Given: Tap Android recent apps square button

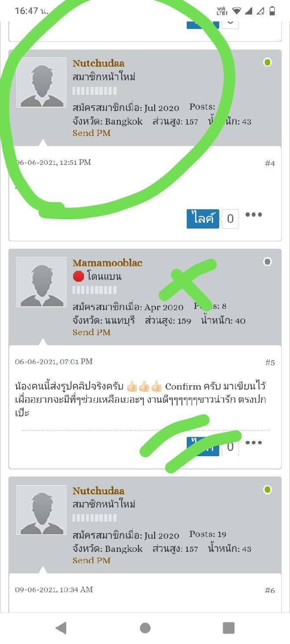Looking at the screenshot, I should 228,628.
